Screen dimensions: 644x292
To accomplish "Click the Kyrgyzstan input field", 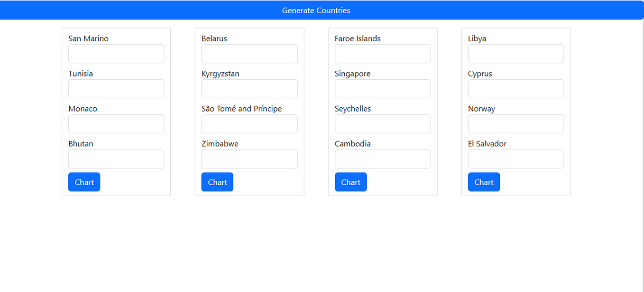I will coord(249,89).
